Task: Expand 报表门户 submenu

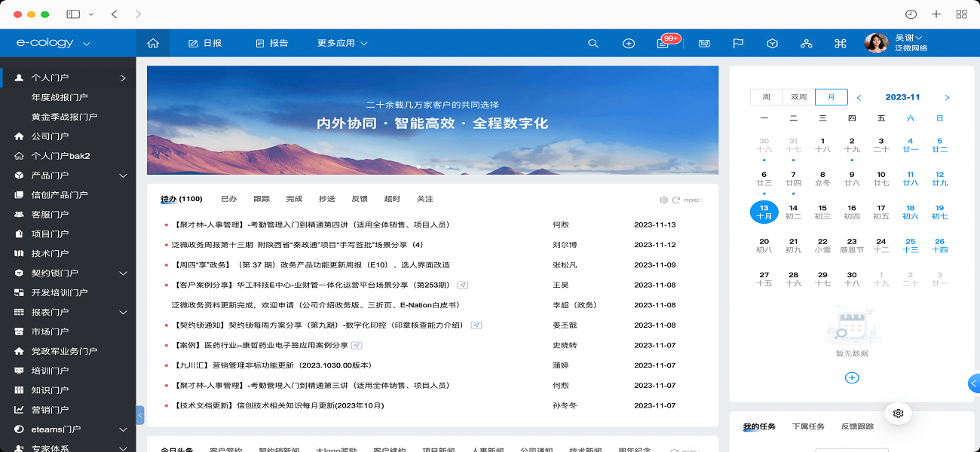Action: [x=124, y=312]
